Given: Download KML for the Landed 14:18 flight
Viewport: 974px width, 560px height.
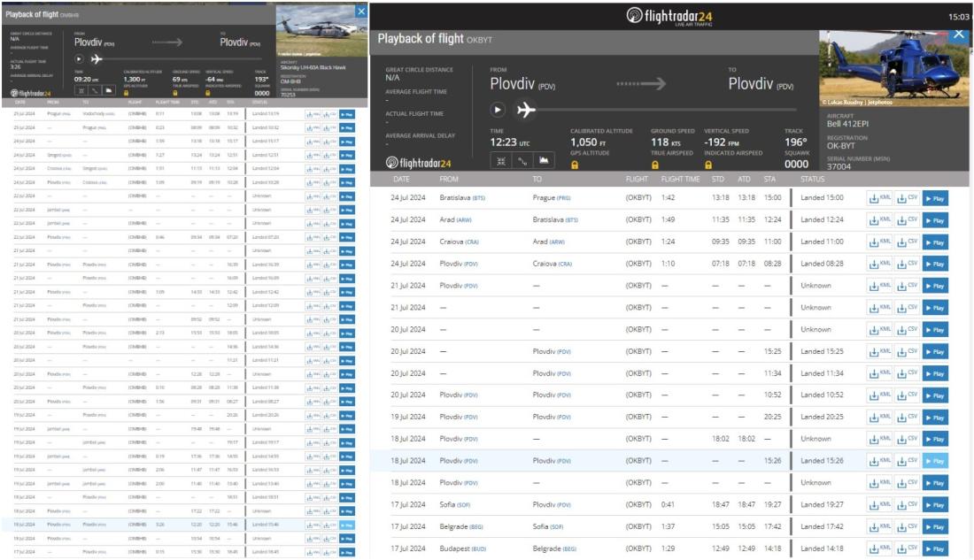Looking at the screenshot, I should pos(879,548).
